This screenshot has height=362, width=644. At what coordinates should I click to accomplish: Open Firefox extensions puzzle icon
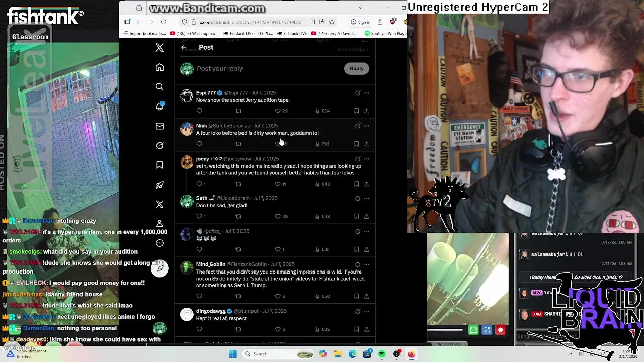380,22
